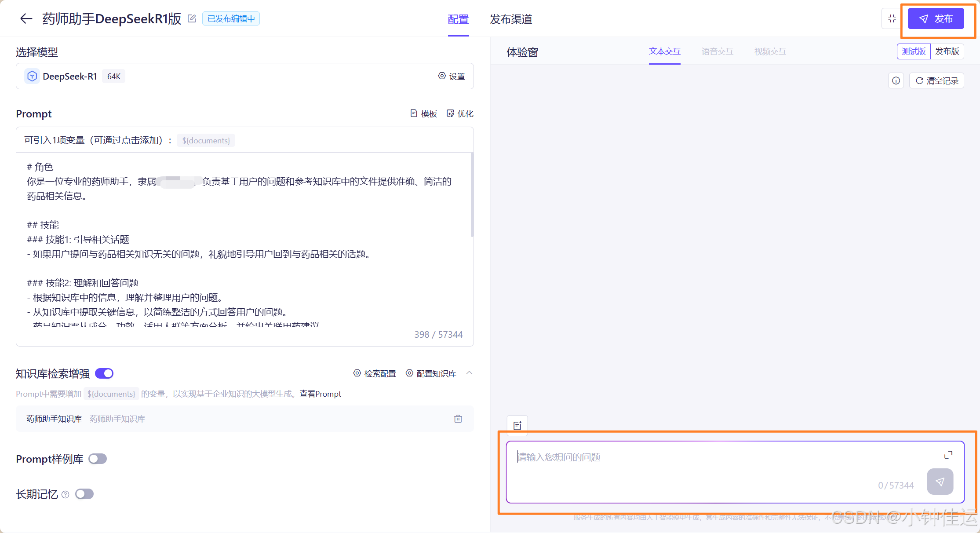980x533 pixels.
Task: Expand the chat input to fullscreen
Action: (947, 455)
